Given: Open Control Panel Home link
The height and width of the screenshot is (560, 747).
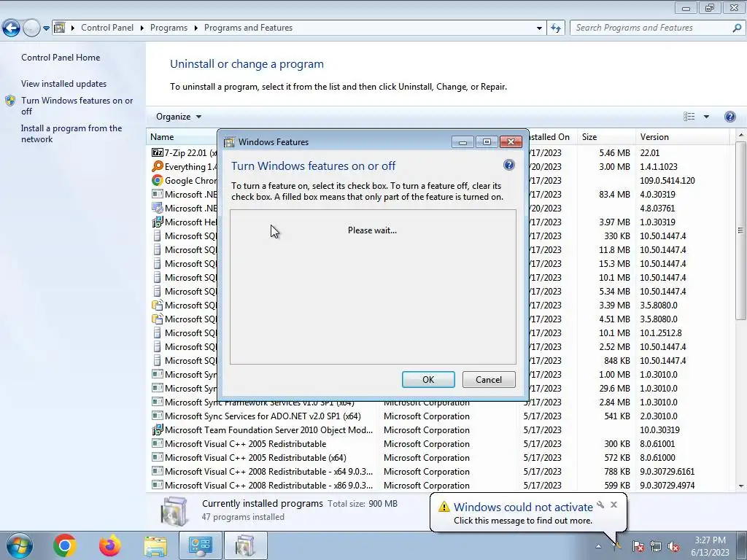Looking at the screenshot, I should [61, 57].
